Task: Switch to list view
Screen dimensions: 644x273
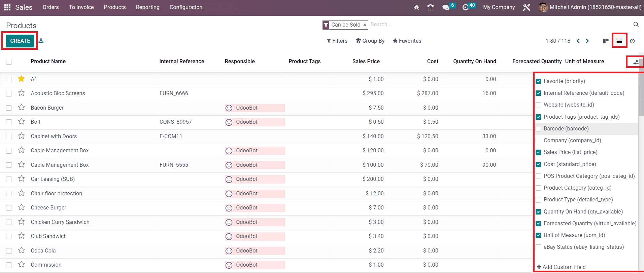Action: click(619, 41)
